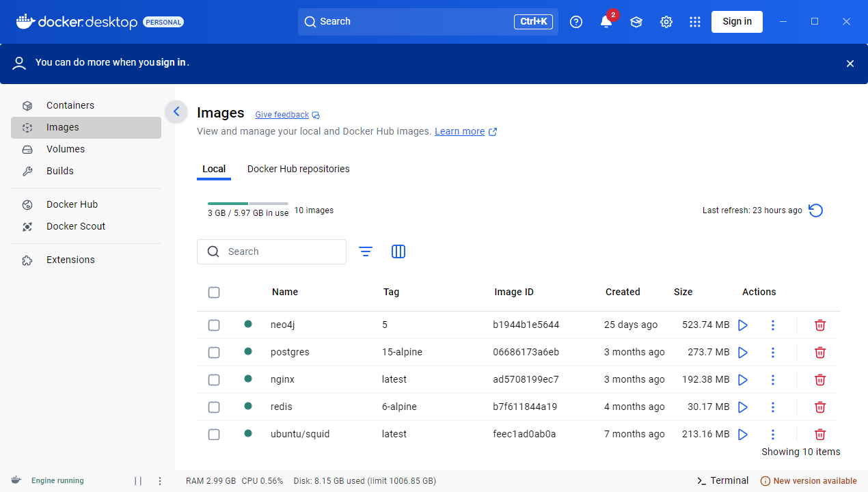The image size is (868, 492).
Task: Check the ubuntu/squid row checkbox
Action: [214, 435]
